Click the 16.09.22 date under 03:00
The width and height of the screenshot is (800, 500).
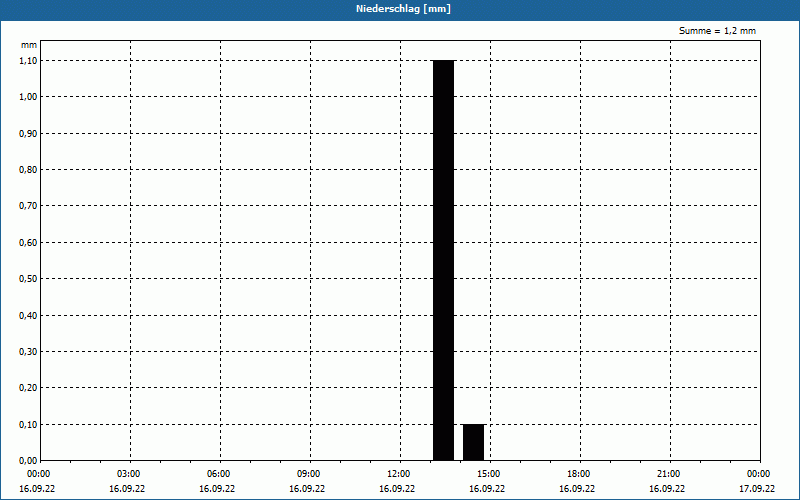tap(127, 489)
